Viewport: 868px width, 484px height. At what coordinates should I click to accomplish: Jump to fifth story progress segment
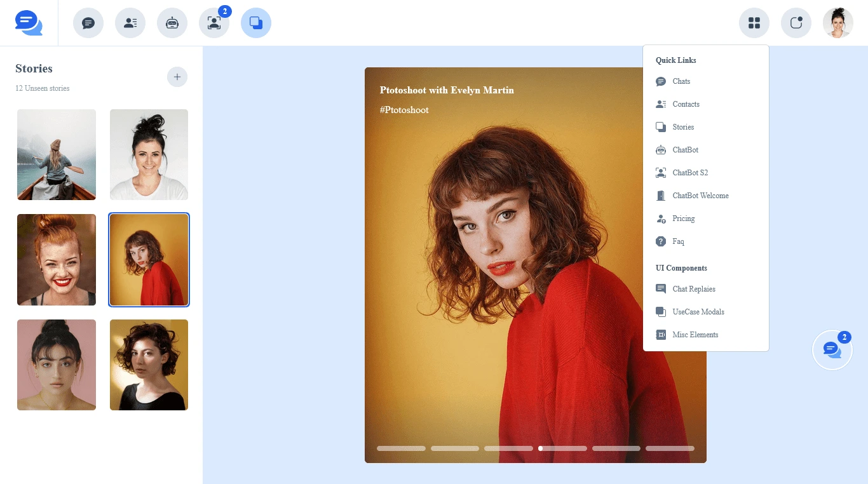616,448
